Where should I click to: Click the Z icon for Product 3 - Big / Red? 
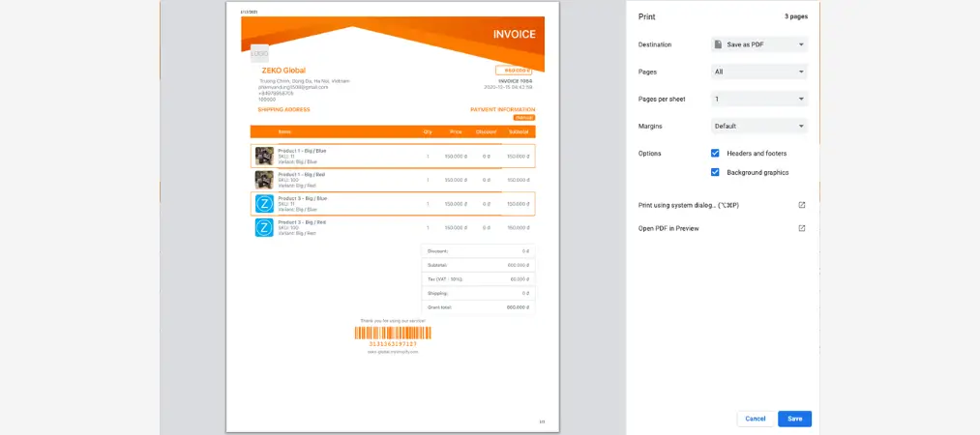(264, 227)
